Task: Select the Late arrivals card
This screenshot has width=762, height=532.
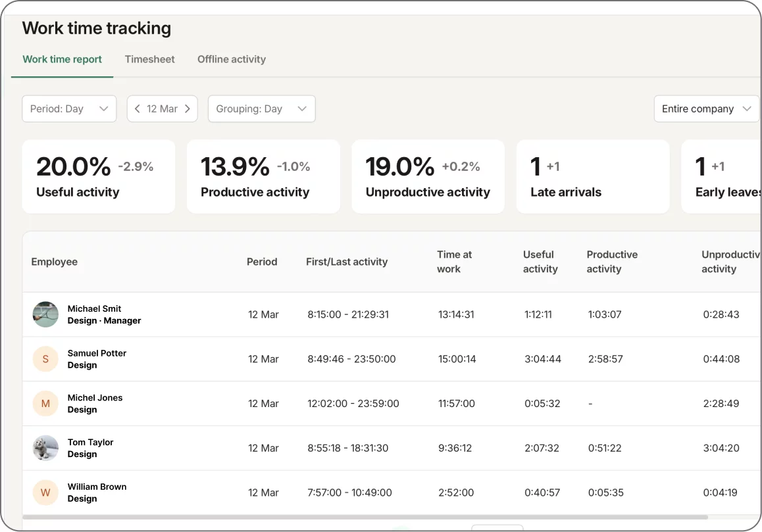Action: (593, 176)
